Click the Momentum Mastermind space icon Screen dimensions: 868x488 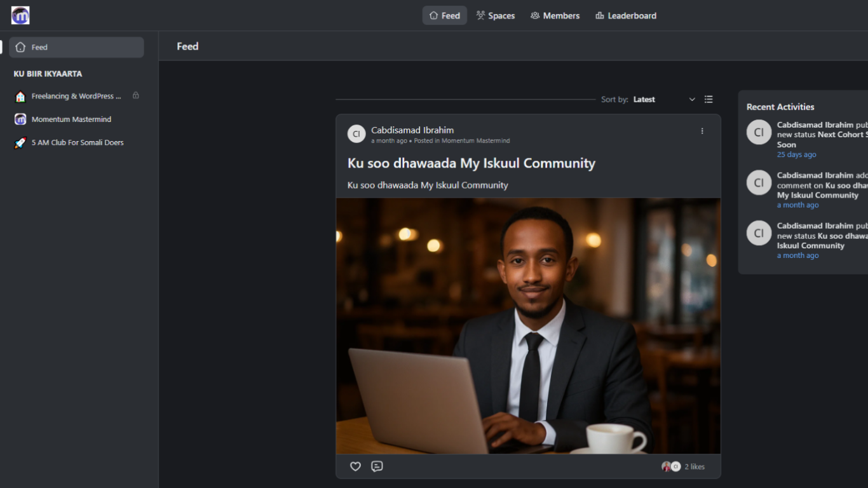tap(20, 119)
